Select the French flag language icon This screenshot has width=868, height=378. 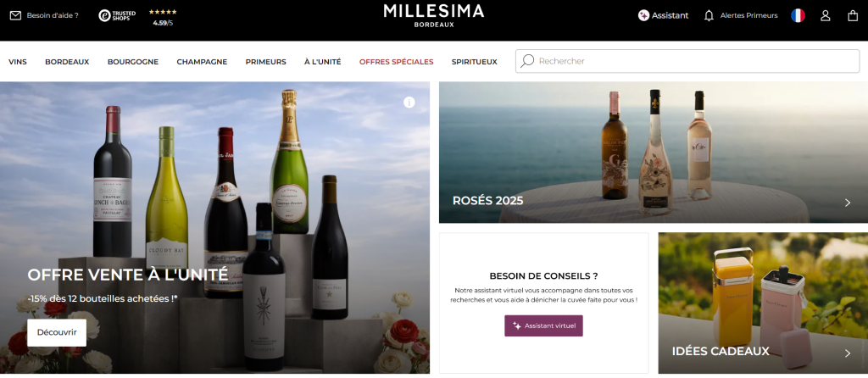pyautogui.click(x=798, y=15)
